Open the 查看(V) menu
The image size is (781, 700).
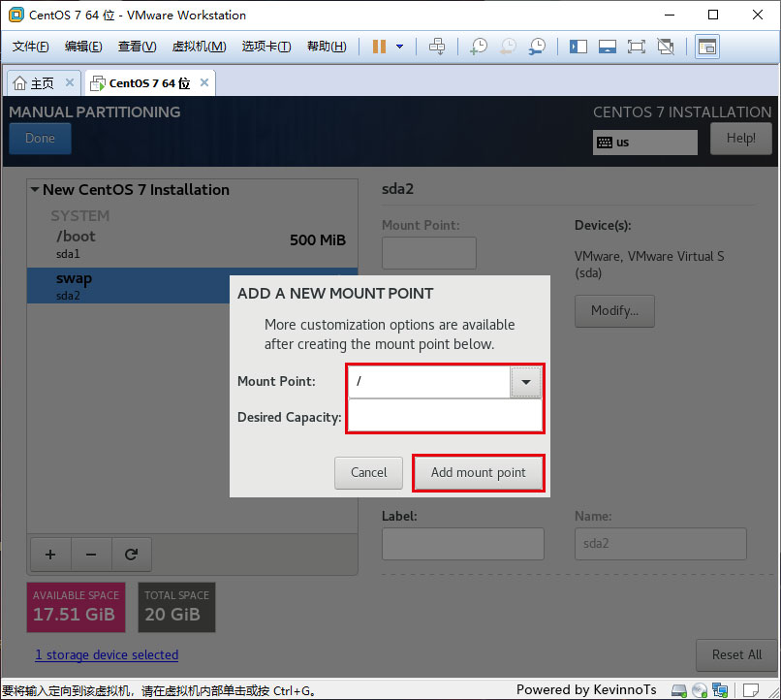137,47
